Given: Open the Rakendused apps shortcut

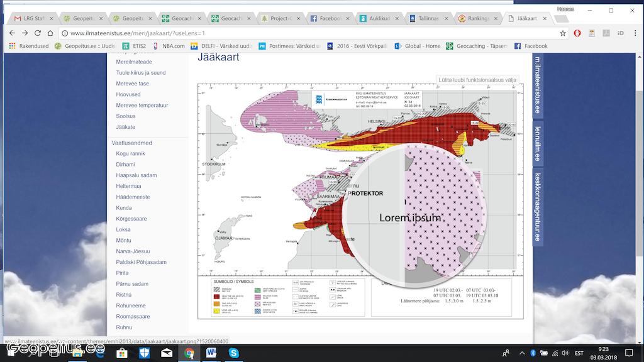Looking at the screenshot, I should coord(29,46).
